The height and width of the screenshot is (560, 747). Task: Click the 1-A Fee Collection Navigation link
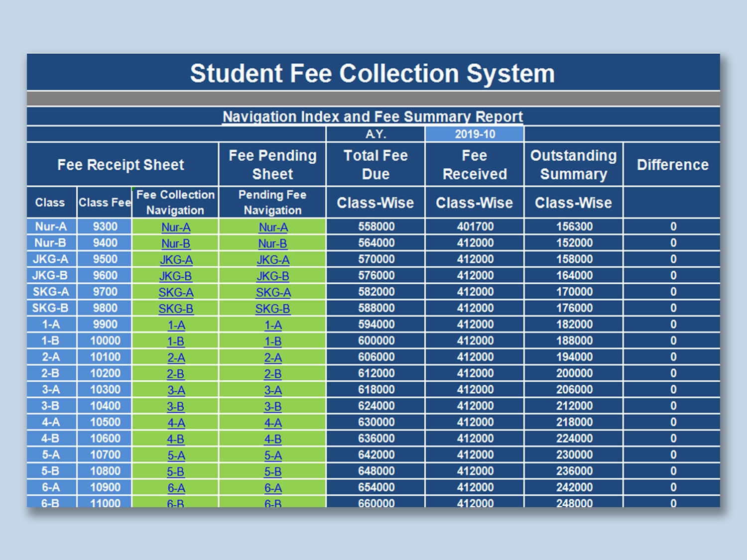pyautogui.click(x=176, y=326)
